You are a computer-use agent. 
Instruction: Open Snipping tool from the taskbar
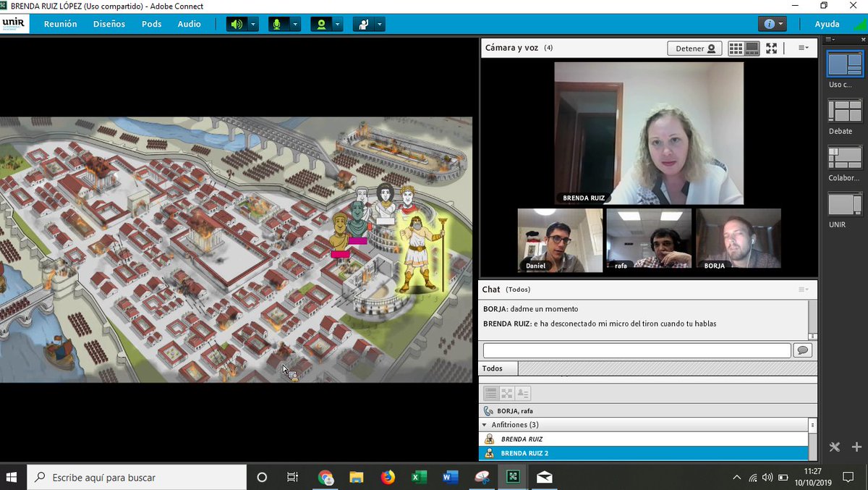tap(482, 477)
